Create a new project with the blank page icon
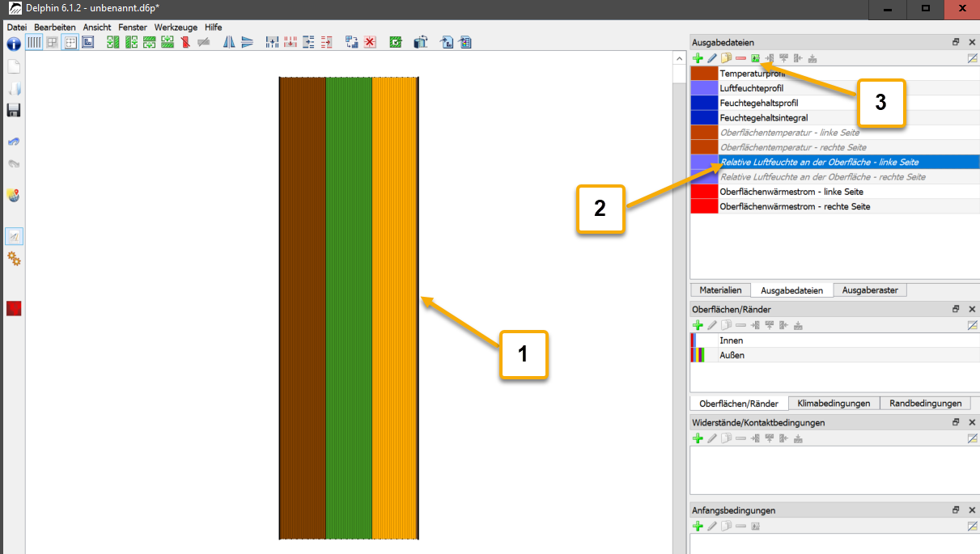Image resolution: width=980 pixels, height=554 pixels. point(13,66)
